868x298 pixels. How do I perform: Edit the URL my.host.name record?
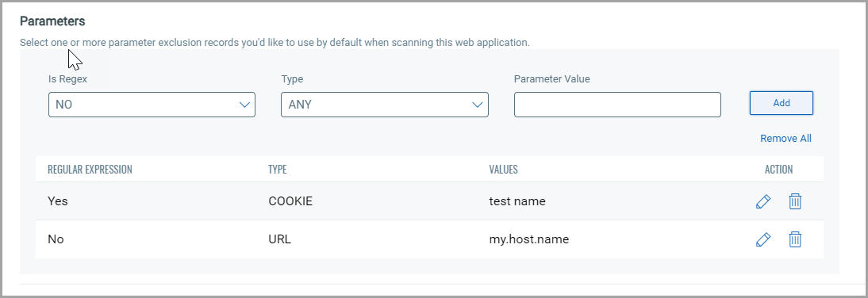tap(762, 239)
